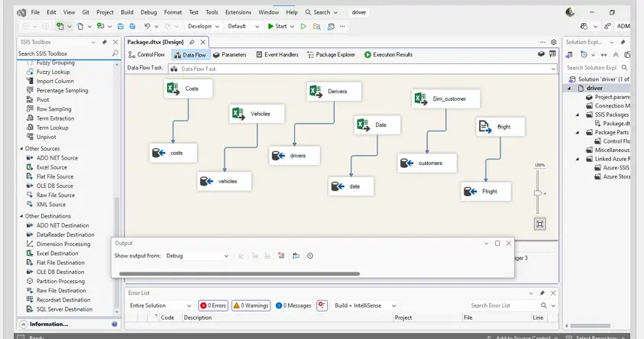Open the Extensions menu

point(238,12)
